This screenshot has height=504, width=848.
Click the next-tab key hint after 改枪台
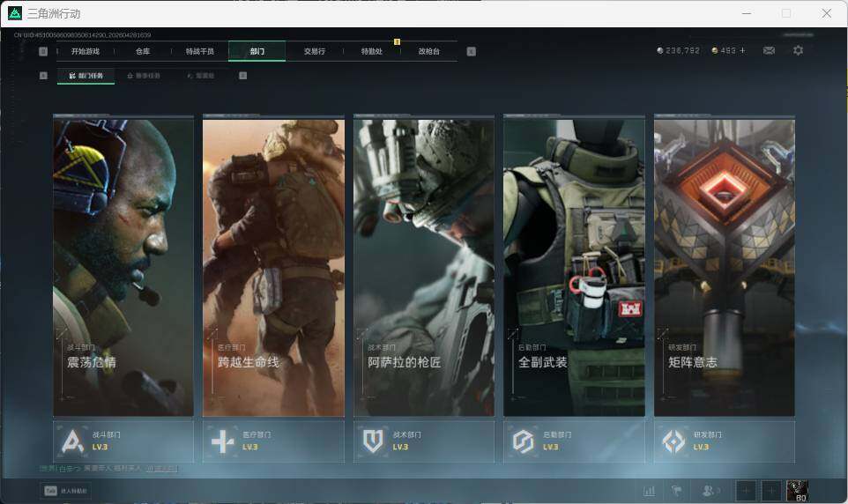click(471, 51)
